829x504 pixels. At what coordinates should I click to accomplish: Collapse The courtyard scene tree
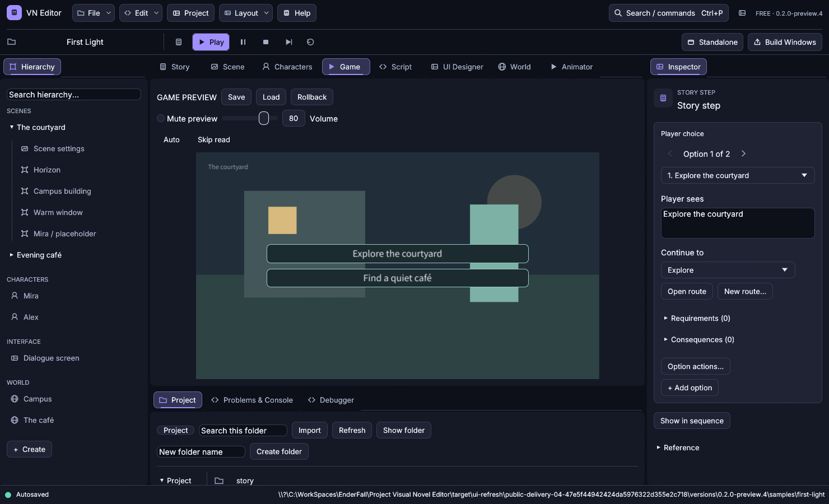pyautogui.click(x=12, y=127)
